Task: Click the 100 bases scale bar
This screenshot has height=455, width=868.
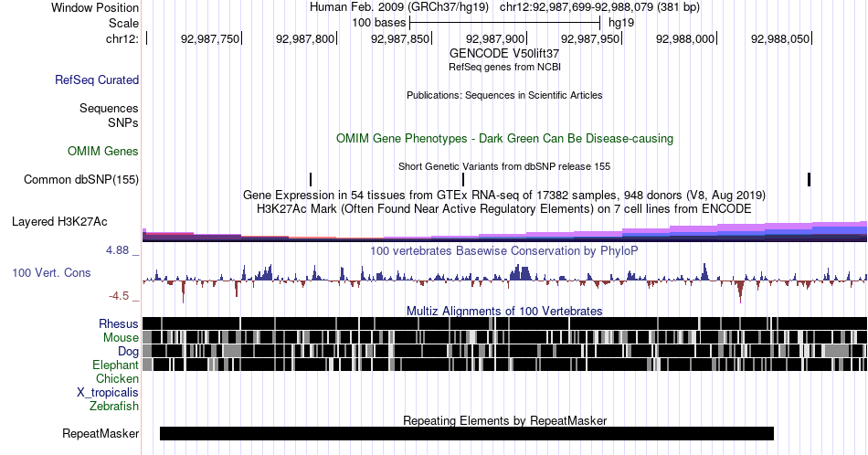Action: [x=504, y=23]
